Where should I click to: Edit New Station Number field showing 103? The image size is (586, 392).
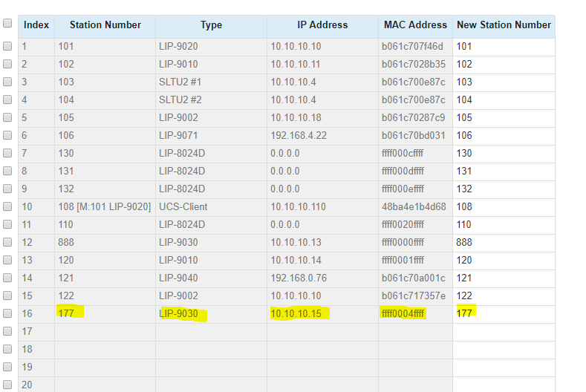pos(504,82)
